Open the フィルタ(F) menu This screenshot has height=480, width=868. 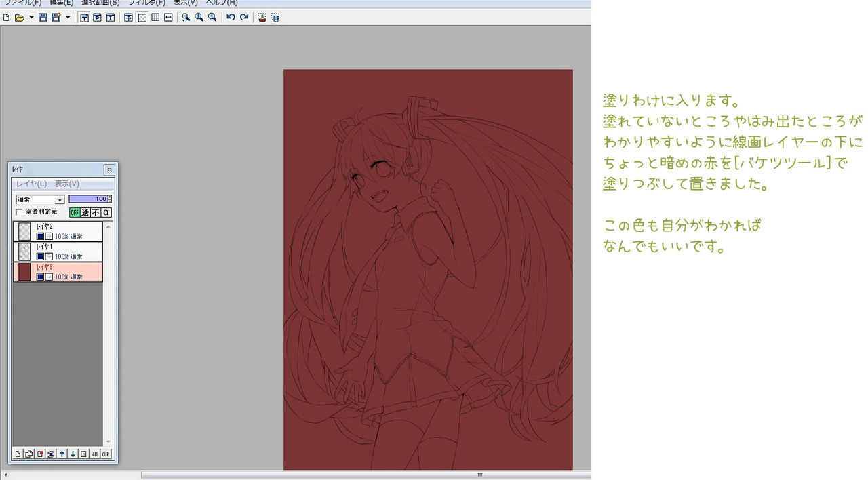(146, 3)
